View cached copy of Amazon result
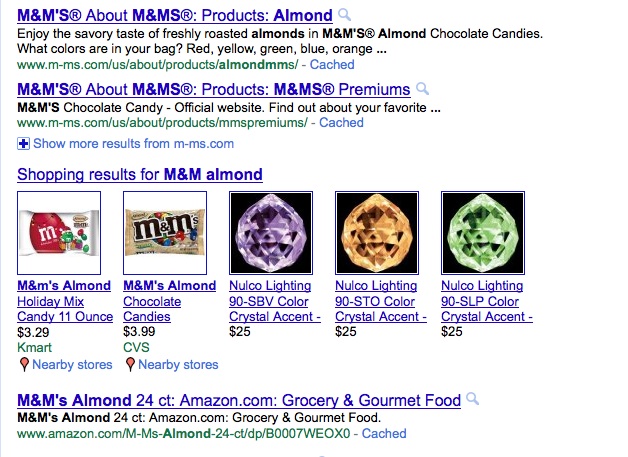Viewport: 628px width, 457px height. 384,434
